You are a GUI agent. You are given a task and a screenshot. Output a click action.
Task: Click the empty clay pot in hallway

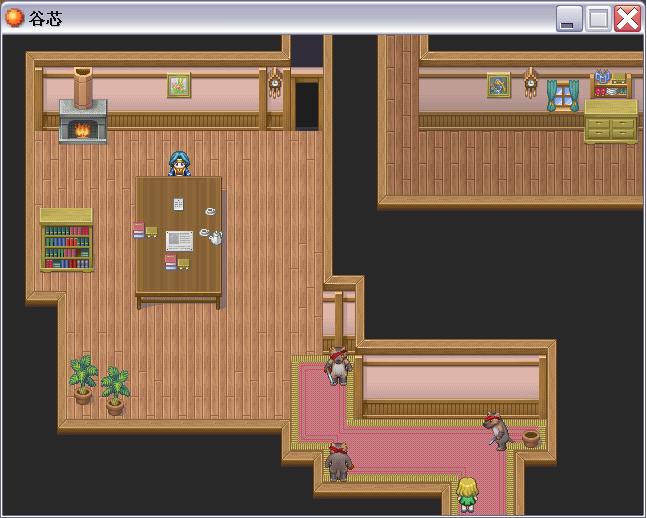click(x=531, y=439)
